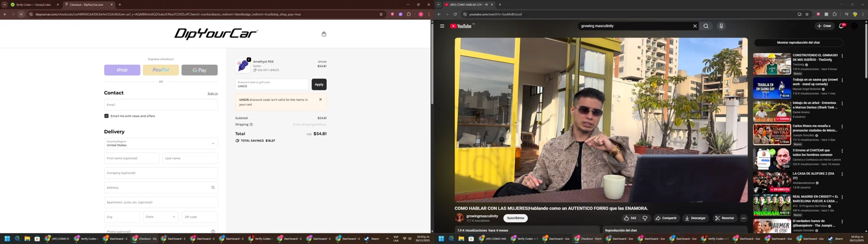Focus the Last name field
Viewport: 868px width, 244px height.
point(190,158)
